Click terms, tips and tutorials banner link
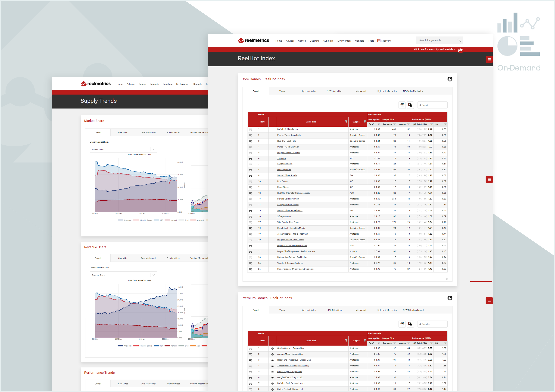This screenshot has height=392, width=555. click(434, 49)
